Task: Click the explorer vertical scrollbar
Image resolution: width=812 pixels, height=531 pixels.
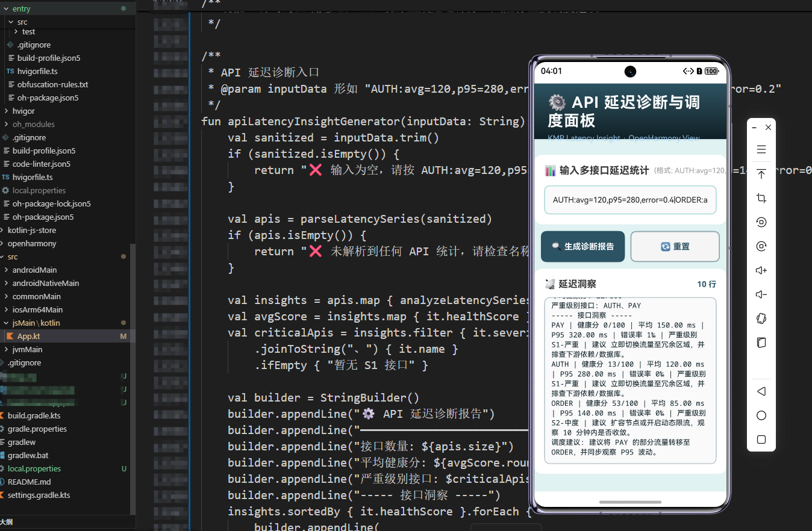Action: [134, 379]
